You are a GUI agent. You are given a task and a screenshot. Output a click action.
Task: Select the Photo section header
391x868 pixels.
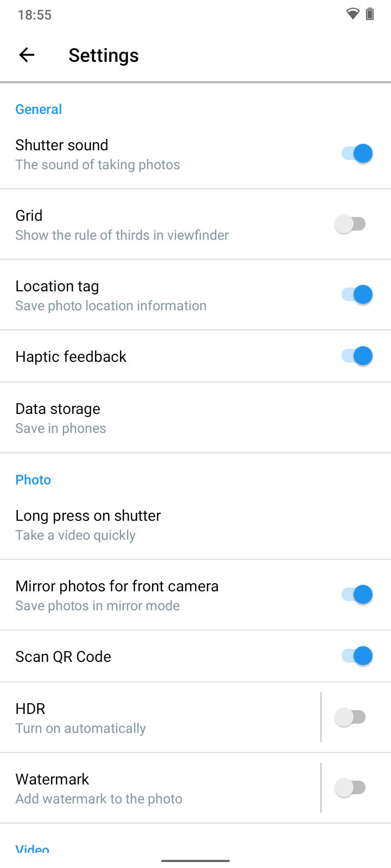click(x=33, y=480)
